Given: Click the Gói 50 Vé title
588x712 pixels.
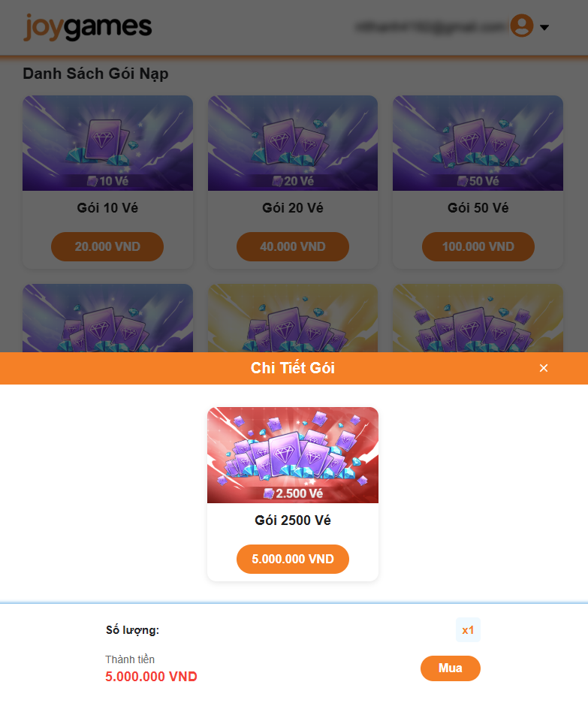Looking at the screenshot, I should pyautogui.click(x=478, y=208).
